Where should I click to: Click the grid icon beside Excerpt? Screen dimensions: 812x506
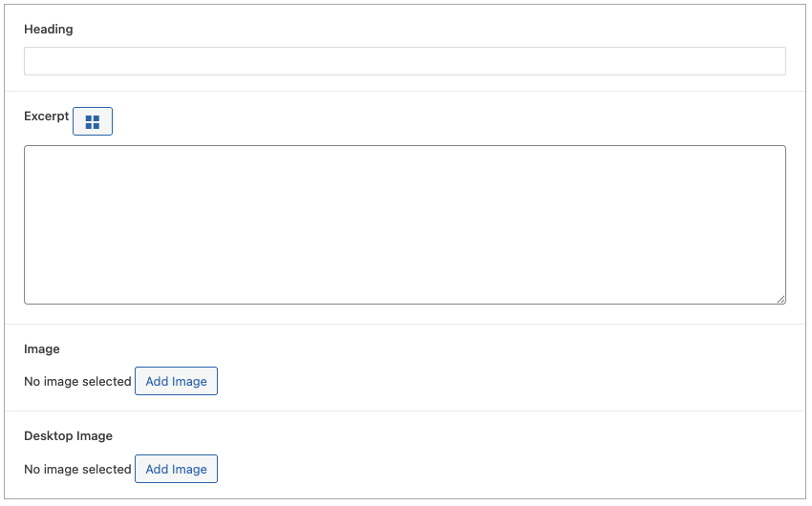coord(93,121)
